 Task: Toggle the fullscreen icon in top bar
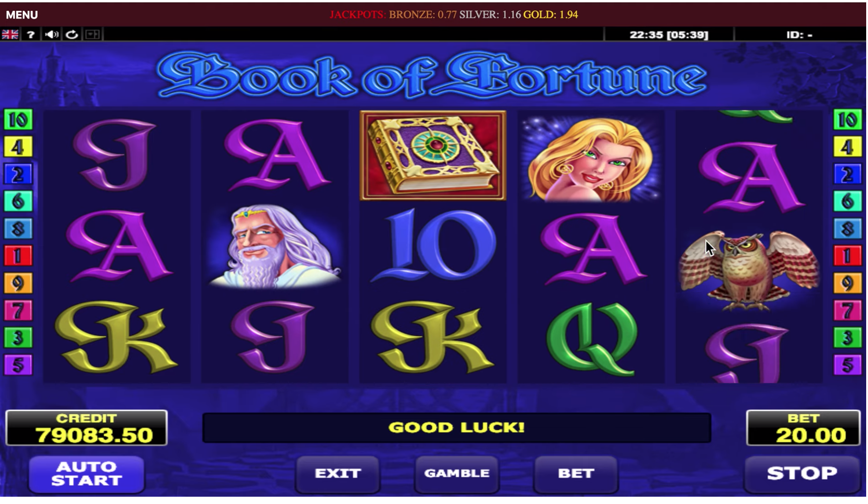[92, 35]
